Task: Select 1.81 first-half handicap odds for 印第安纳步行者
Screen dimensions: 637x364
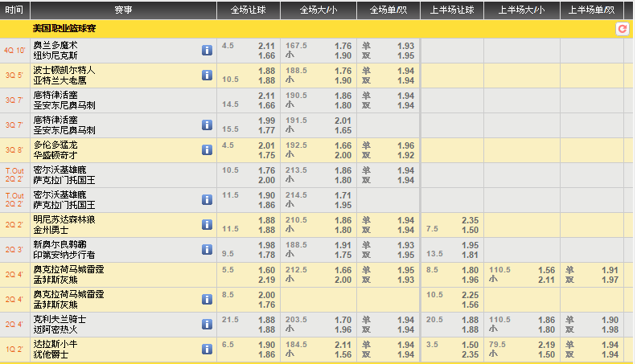Action: coord(470,255)
